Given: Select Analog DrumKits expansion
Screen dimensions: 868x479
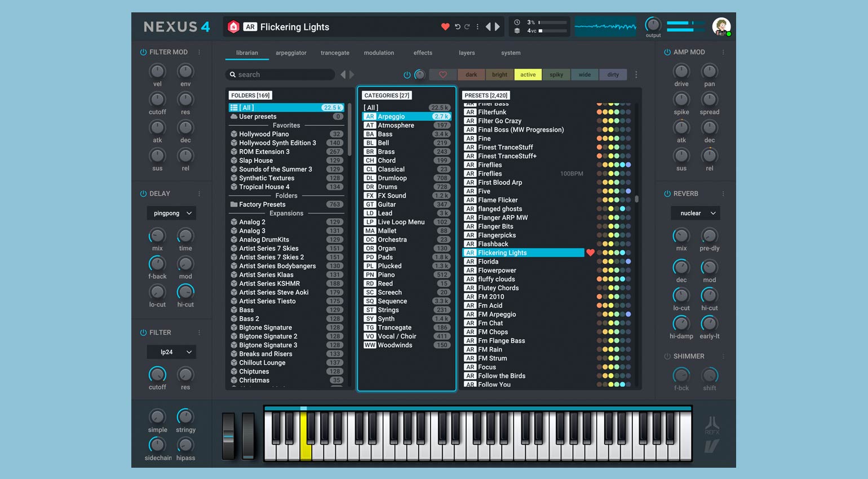Looking at the screenshot, I should 286,239.
